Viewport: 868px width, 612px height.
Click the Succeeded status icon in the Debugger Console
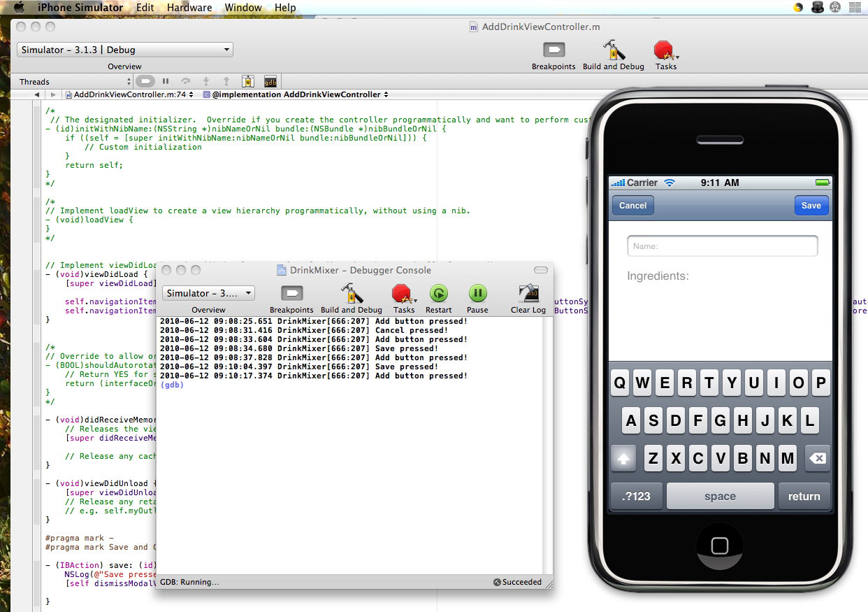[x=497, y=582]
